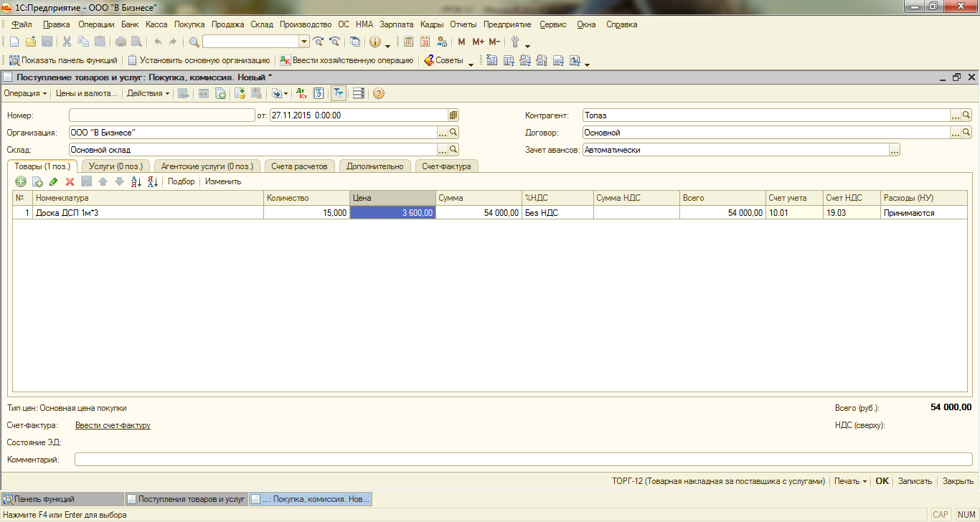
Task: Click Ввести хозяйственную операцию button
Action: 347,61
